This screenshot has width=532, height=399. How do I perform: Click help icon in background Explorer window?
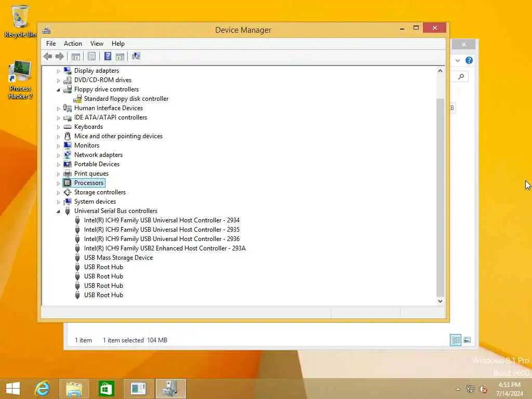(469, 60)
